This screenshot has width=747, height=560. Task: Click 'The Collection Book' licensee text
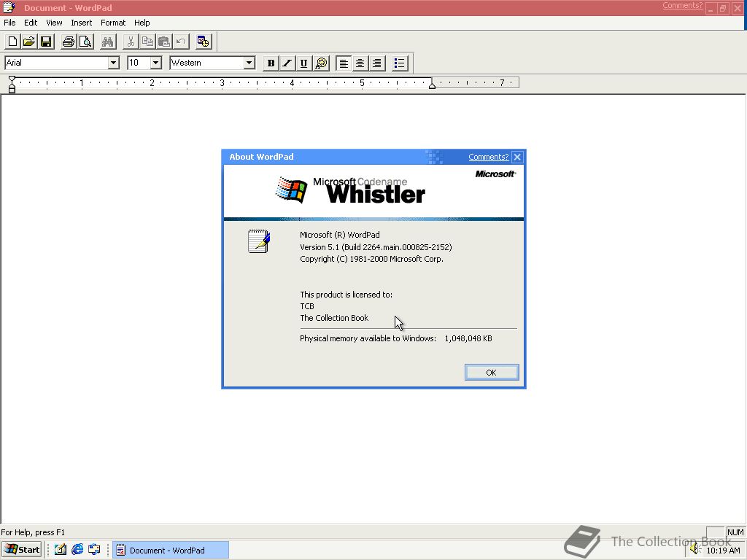pos(334,318)
